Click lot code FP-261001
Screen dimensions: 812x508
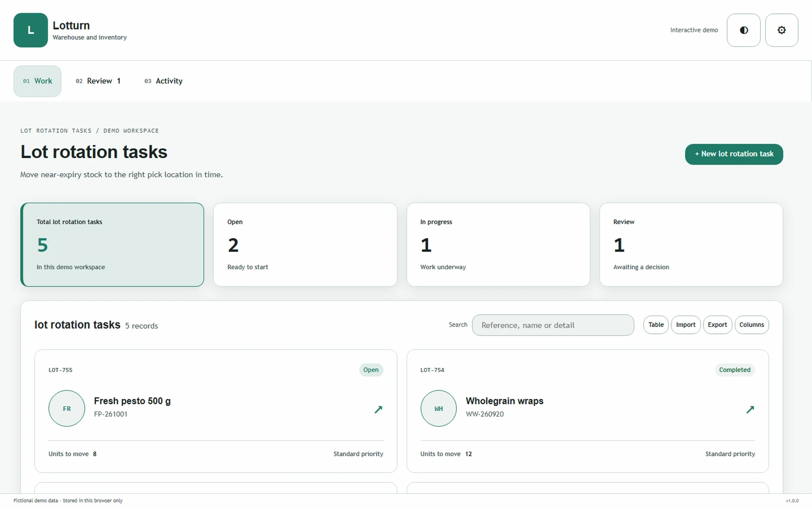click(111, 414)
